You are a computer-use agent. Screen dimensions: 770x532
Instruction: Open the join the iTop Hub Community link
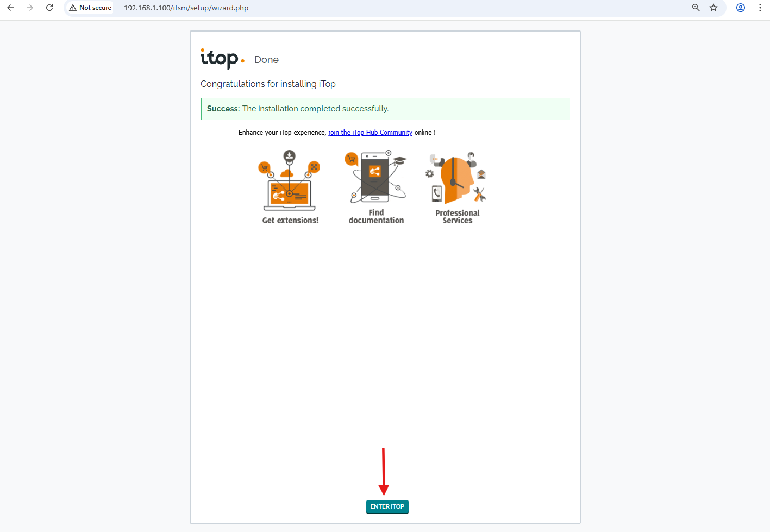point(370,133)
